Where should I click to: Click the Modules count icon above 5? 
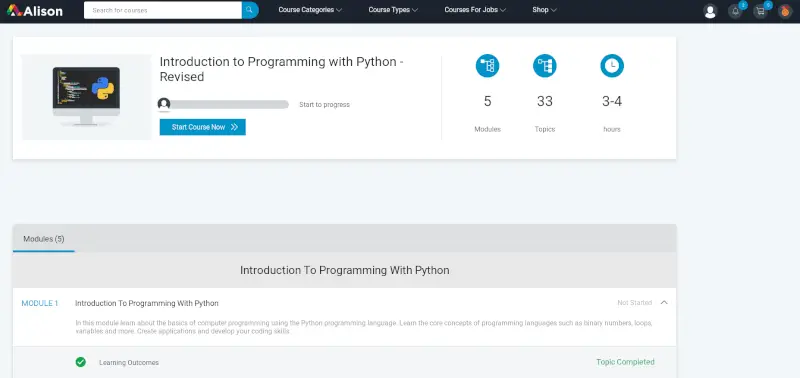click(487, 66)
